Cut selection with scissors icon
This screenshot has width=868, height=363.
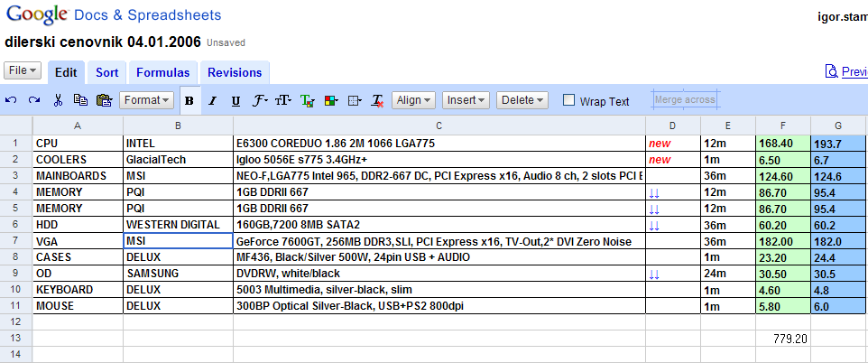pos(58,100)
